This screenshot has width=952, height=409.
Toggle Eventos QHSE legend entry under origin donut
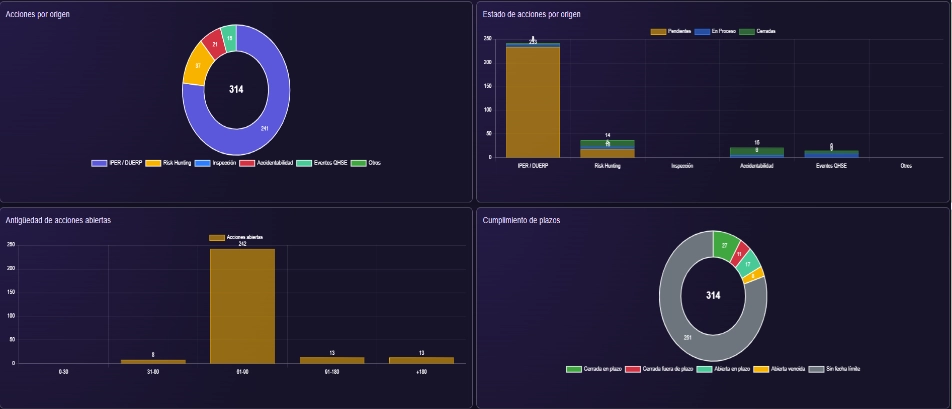coord(322,163)
